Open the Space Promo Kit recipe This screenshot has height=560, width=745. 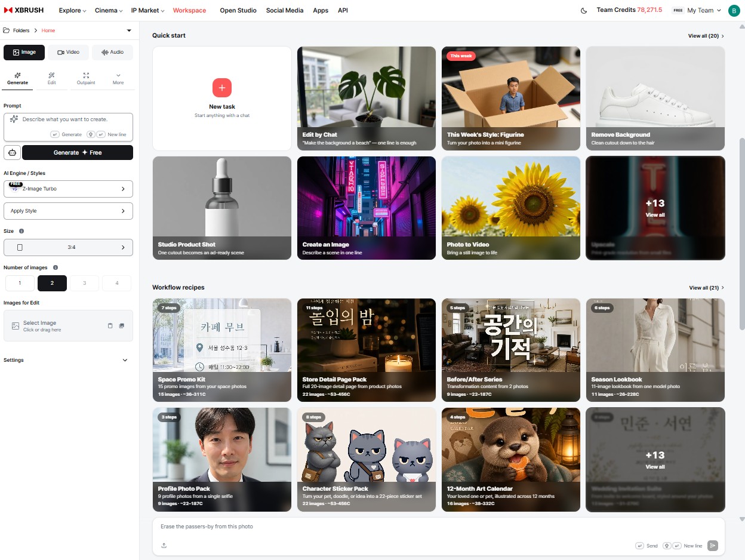click(222, 350)
